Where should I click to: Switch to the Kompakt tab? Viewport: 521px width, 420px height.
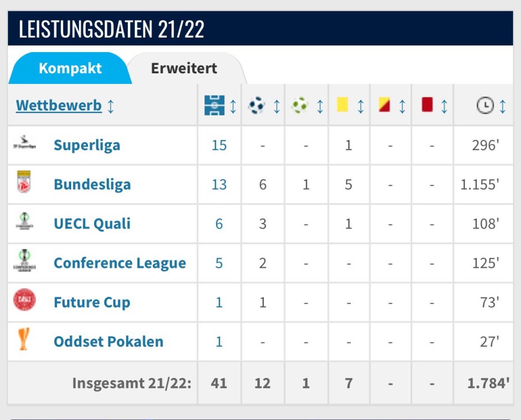pos(70,68)
